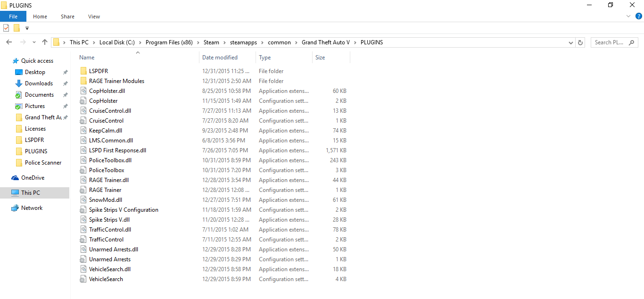
Task: Click the Steam breadcrumb segment
Action: (x=211, y=42)
